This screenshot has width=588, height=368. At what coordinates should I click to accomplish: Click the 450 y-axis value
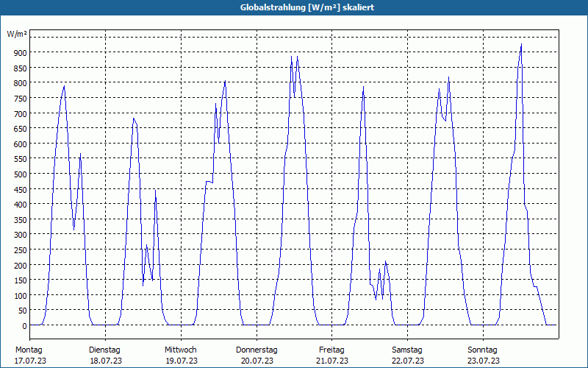coord(21,190)
